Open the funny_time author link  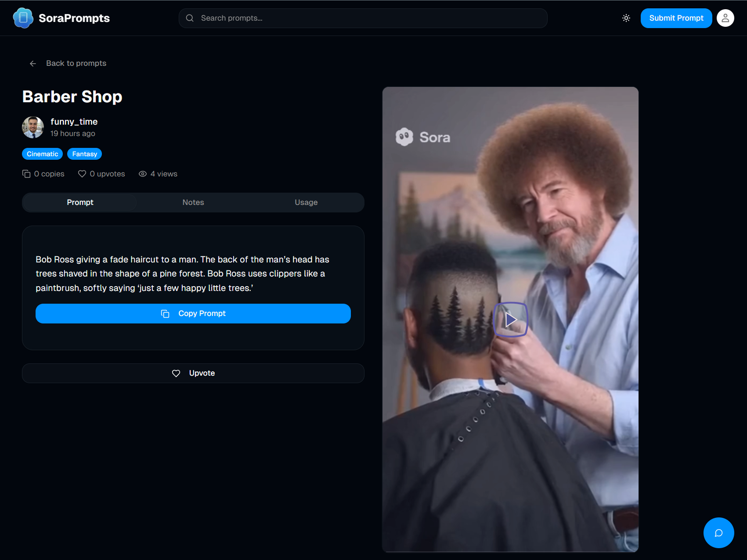click(x=74, y=122)
